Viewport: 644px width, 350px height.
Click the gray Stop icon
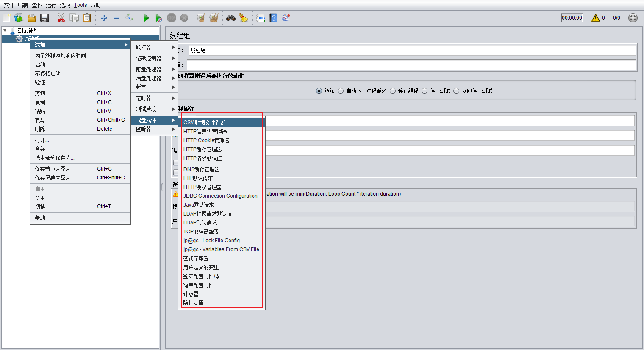(172, 18)
